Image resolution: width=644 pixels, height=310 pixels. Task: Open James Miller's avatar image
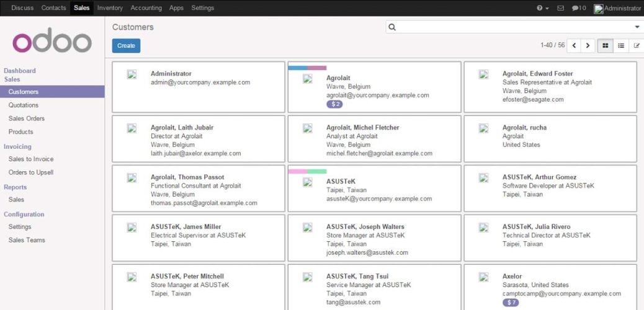point(132,227)
